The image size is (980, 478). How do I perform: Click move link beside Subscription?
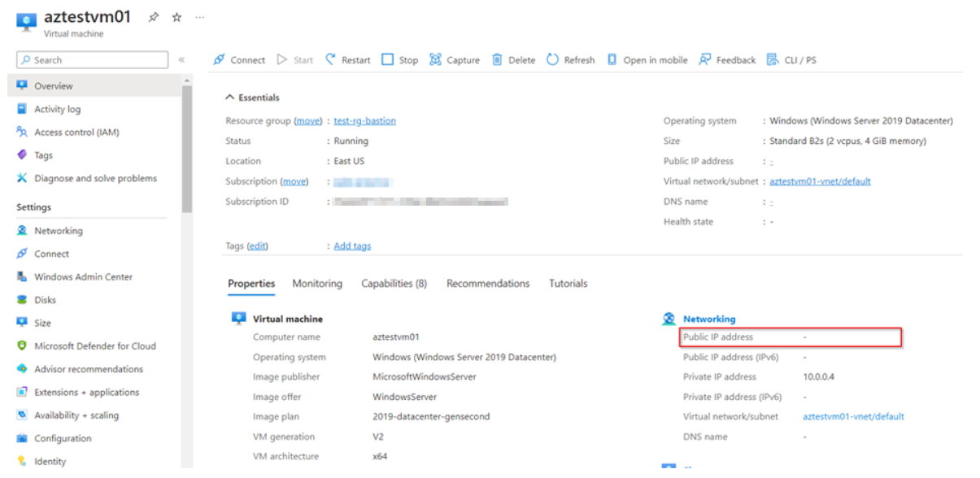pos(294,181)
